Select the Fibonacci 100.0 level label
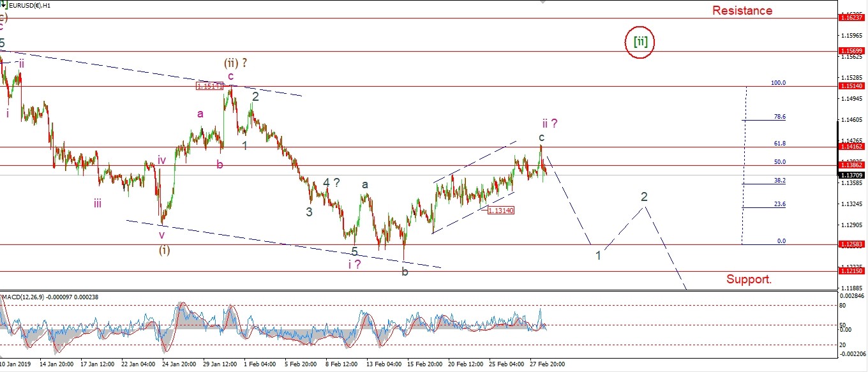Viewport: 868px width, 372px height. (x=778, y=82)
